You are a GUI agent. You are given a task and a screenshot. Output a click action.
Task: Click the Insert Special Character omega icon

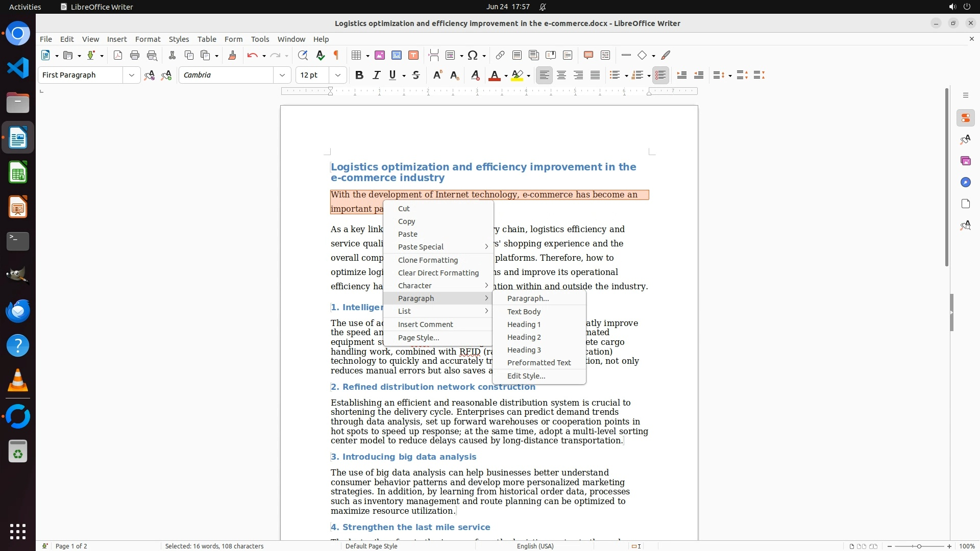pos(473,56)
